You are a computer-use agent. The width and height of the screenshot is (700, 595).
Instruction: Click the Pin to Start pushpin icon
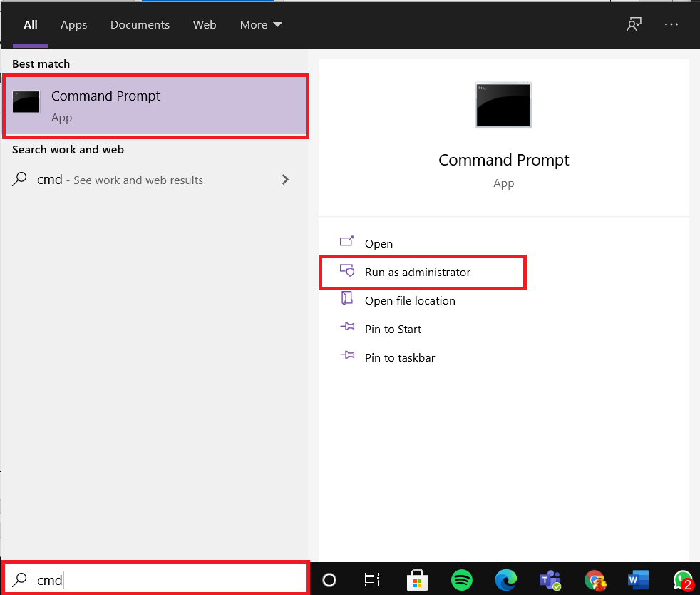(348, 329)
